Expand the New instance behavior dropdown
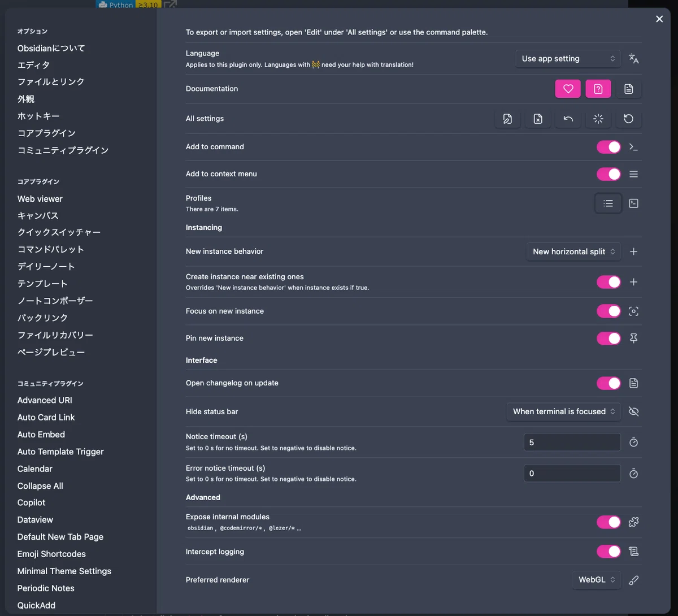The height and width of the screenshot is (616, 678). pyautogui.click(x=573, y=251)
